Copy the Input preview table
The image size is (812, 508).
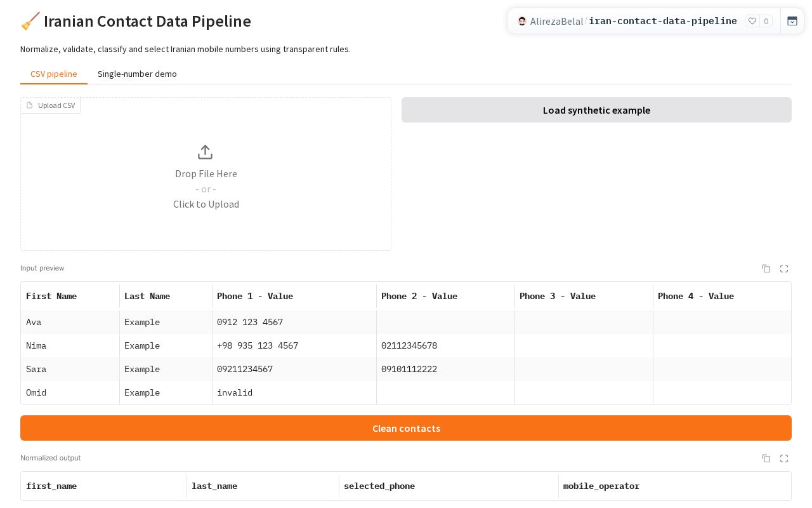pyautogui.click(x=766, y=269)
